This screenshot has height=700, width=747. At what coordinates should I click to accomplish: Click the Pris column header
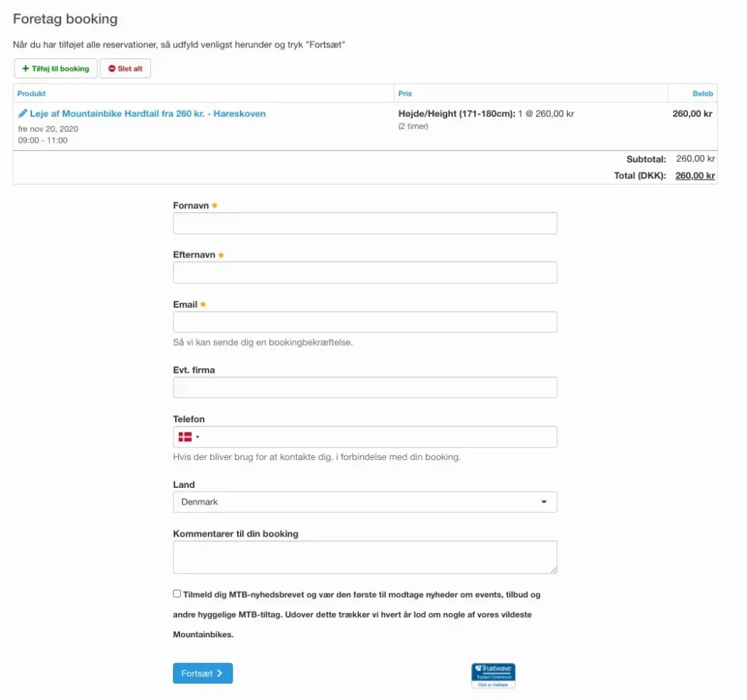[405, 93]
